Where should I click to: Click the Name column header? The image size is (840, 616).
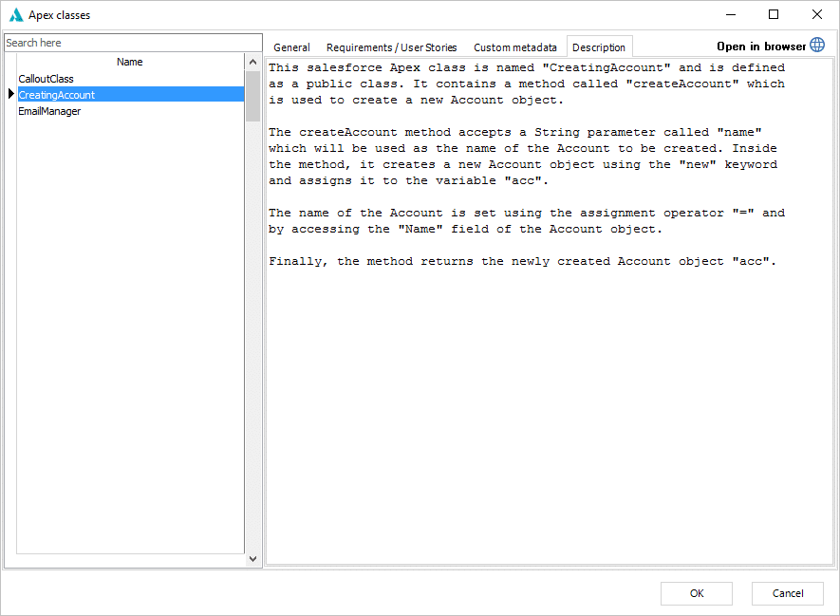tap(129, 61)
